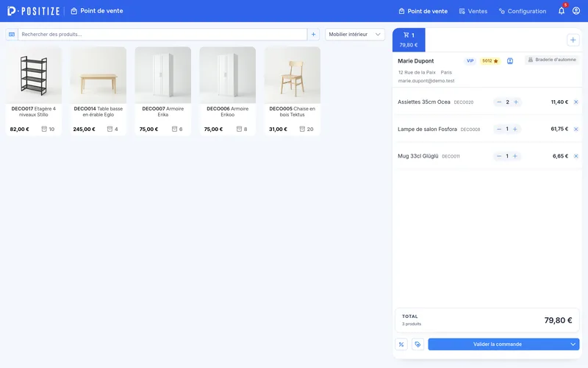Increase quantity of Mug 33cl Glüglü
This screenshot has height=368, width=588.
[x=515, y=156]
